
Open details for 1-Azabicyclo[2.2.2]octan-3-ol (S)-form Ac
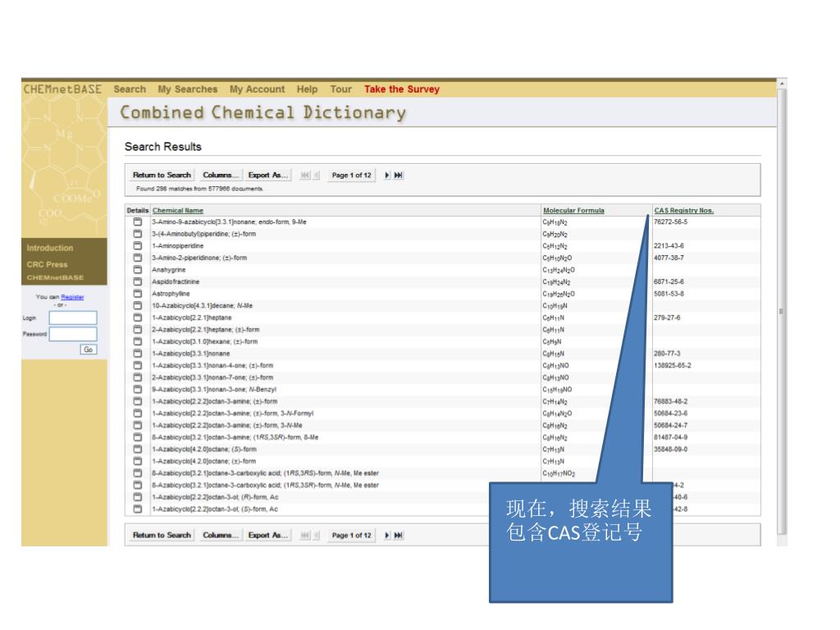point(138,509)
